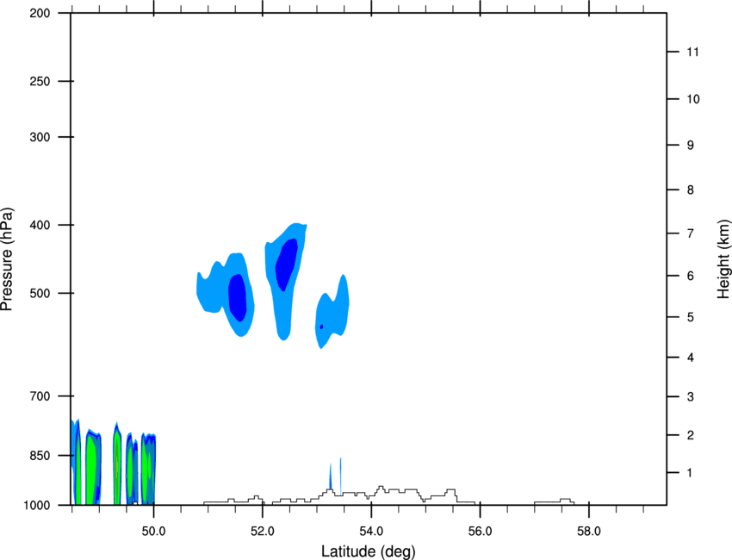This screenshot has height=560, width=732.
Task: Click the 'Latitude (deg)' axis title
Action: [x=368, y=551]
